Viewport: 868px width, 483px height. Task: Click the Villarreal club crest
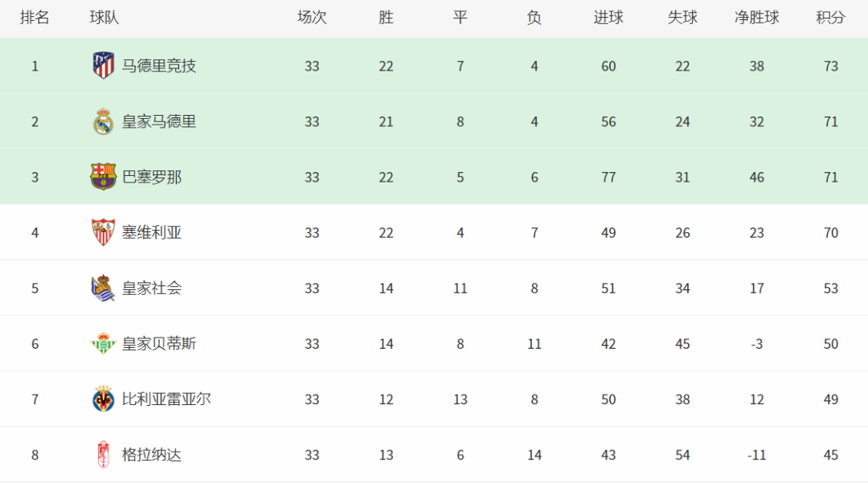(x=104, y=399)
